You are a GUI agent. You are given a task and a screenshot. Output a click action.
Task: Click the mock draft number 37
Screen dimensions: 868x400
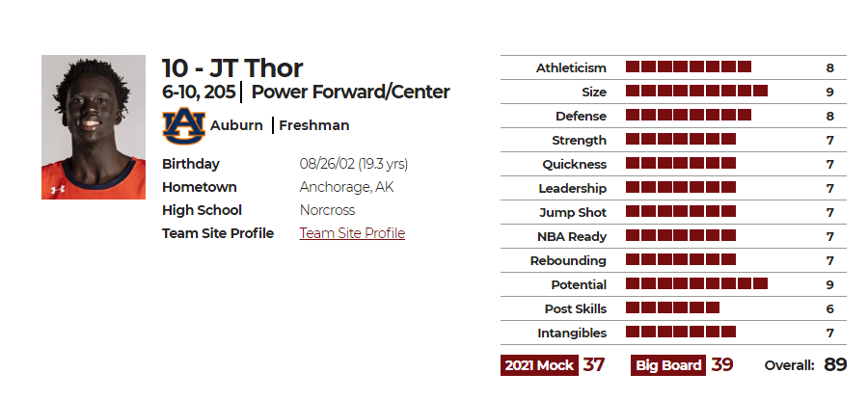593,365
